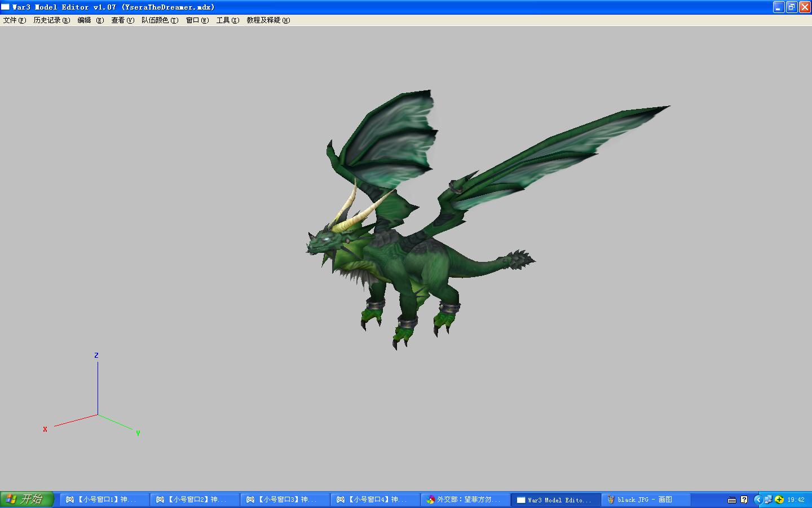Open the 教程及释疑(H) help menu
Viewport: 812px width, 508px height.
click(268, 20)
